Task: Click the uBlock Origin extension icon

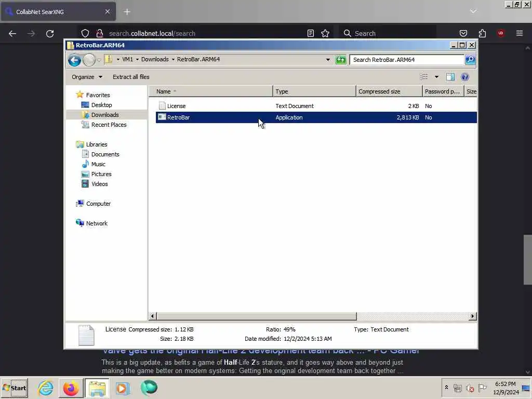Action: click(500, 33)
